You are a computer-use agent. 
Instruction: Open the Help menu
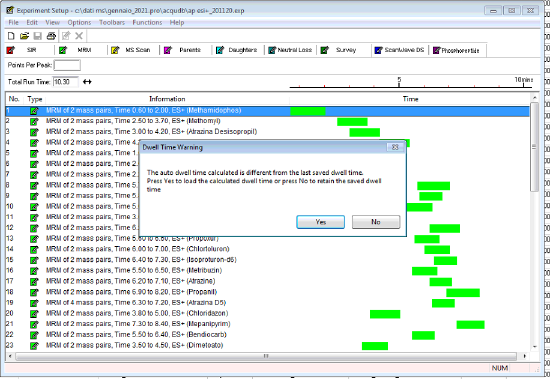pyautogui.click(x=177, y=22)
